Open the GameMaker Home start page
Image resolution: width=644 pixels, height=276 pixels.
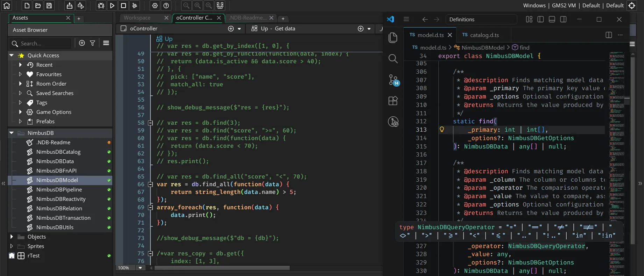7,6
